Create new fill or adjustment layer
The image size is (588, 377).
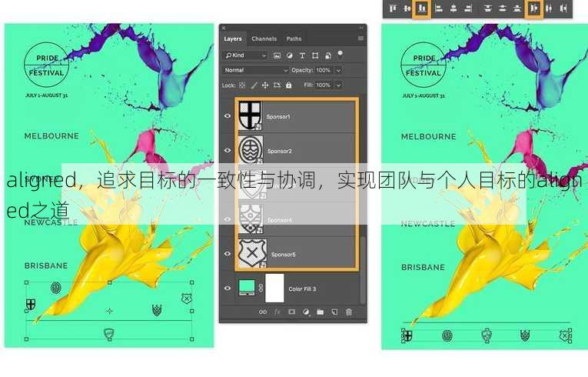click(x=306, y=312)
